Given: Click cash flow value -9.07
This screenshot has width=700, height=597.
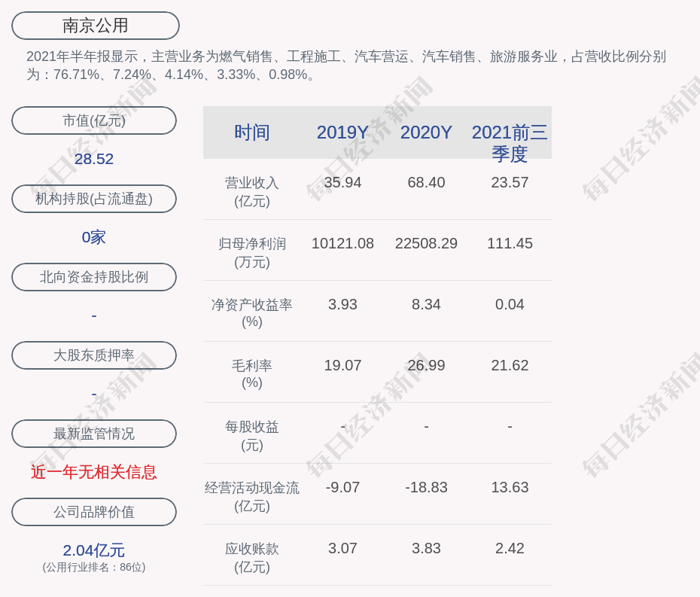Looking at the screenshot, I should click(x=342, y=487).
